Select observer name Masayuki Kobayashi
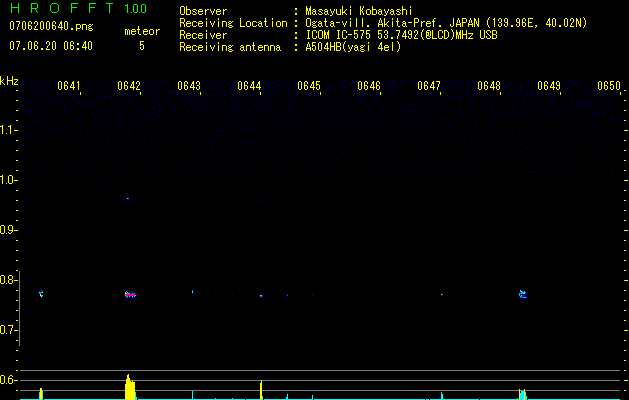Screen dimensions: 629x400 [x=358, y=11]
